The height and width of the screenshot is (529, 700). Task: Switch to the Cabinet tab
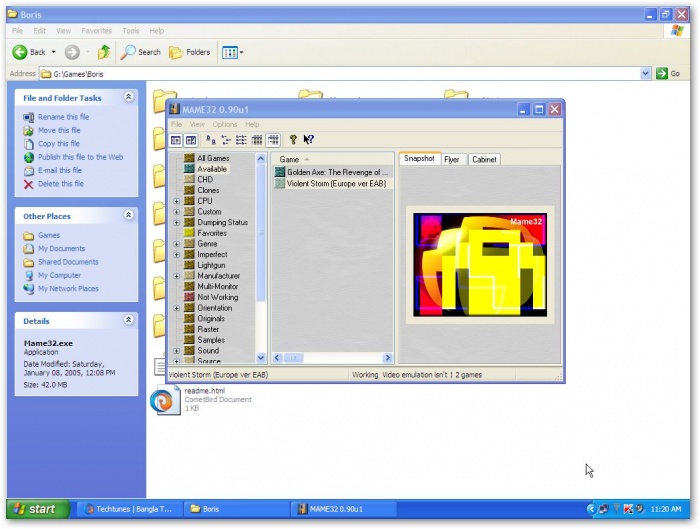click(484, 159)
